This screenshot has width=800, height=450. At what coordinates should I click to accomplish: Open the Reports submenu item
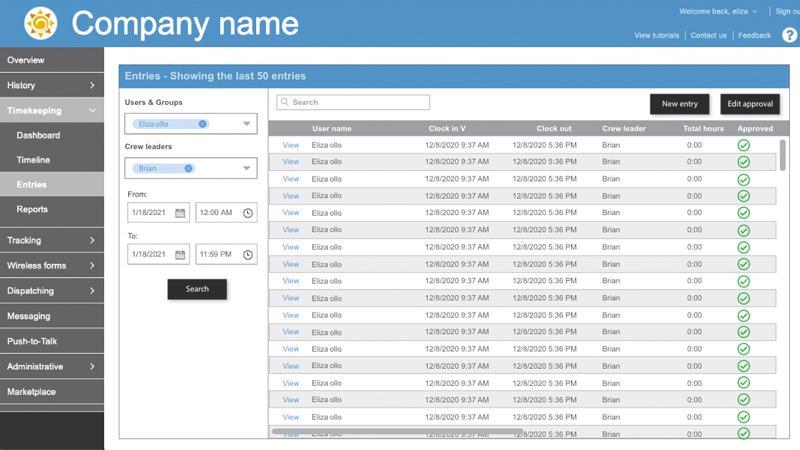32,209
